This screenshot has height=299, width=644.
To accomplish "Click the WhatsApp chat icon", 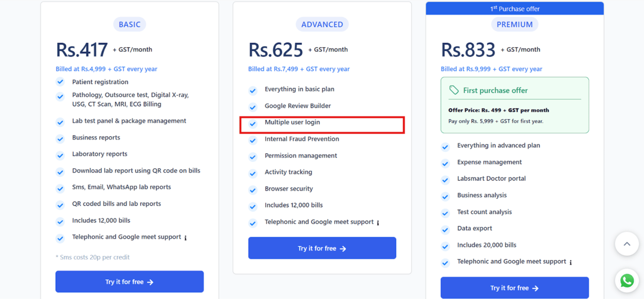I will (627, 281).
